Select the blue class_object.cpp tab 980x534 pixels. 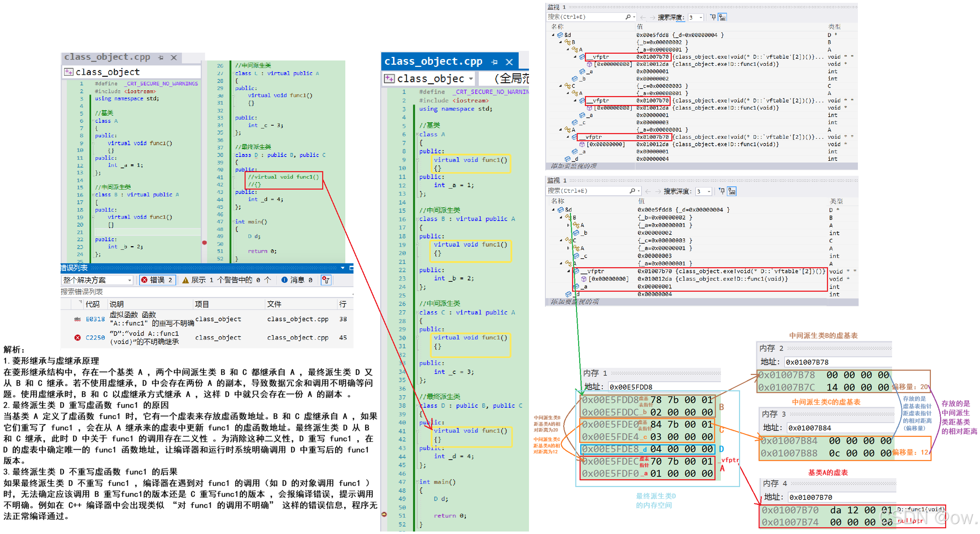click(433, 62)
